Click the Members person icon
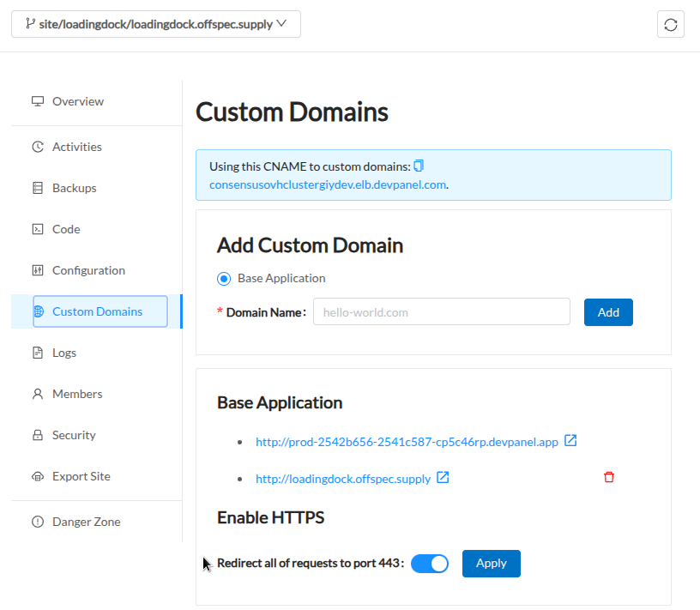Image resolution: width=700 pixels, height=610 pixels. pos(38,394)
